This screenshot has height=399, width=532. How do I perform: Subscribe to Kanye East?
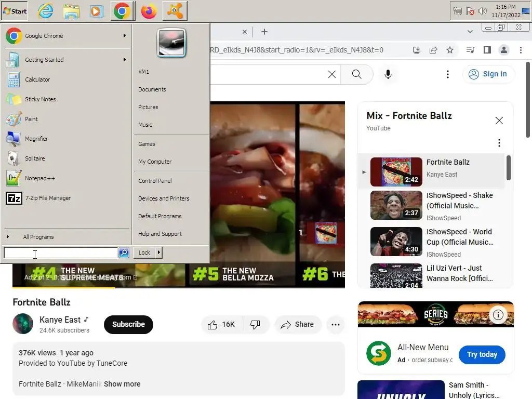(x=129, y=324)
